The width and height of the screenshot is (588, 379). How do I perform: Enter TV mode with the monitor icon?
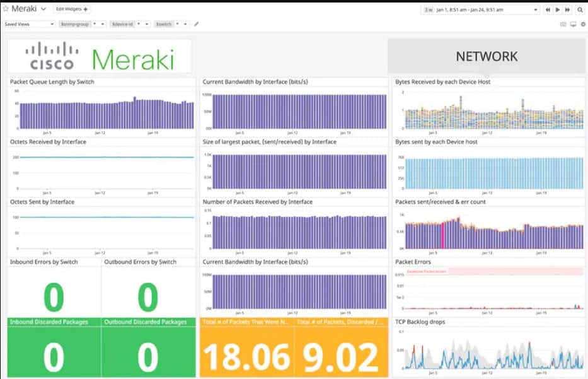coord(573,24)
